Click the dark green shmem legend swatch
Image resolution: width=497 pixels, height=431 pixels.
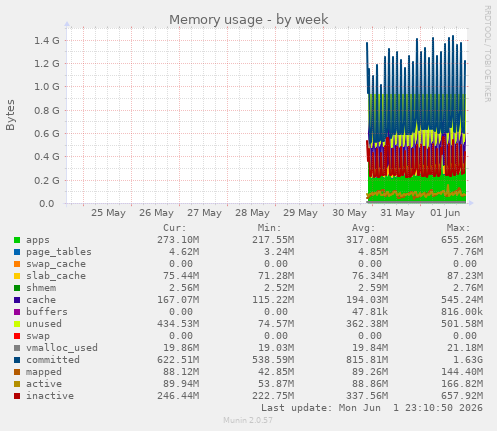click(x=17, y=288)
